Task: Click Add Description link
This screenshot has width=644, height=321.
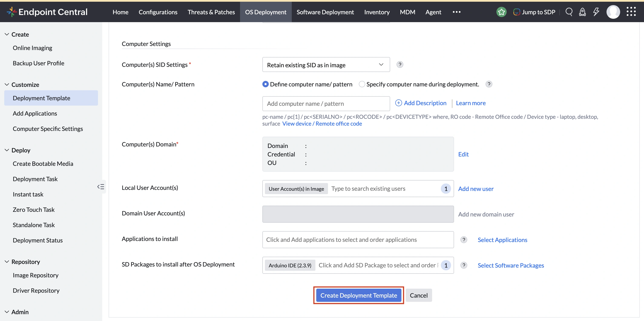Action: click(421, 103)
